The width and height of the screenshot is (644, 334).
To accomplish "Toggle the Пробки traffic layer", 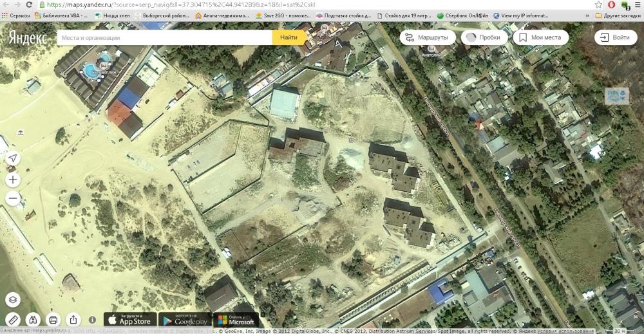I will (485, 37).
